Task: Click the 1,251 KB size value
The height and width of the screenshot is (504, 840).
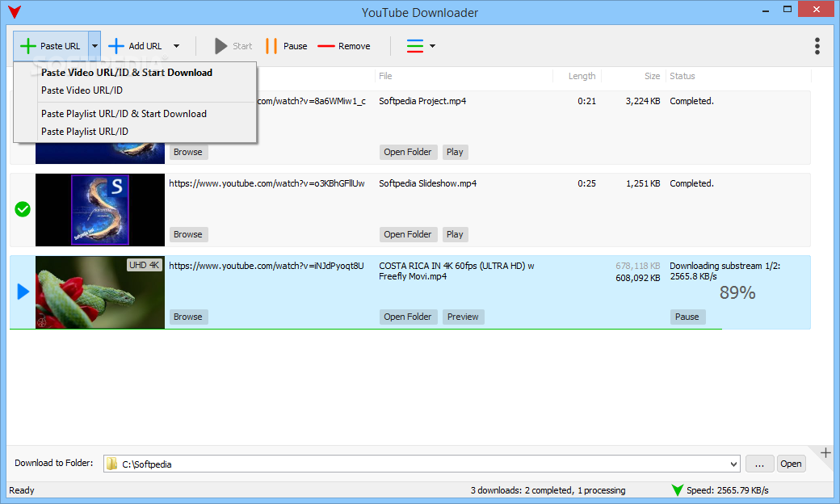Action: tap(643, 183)
